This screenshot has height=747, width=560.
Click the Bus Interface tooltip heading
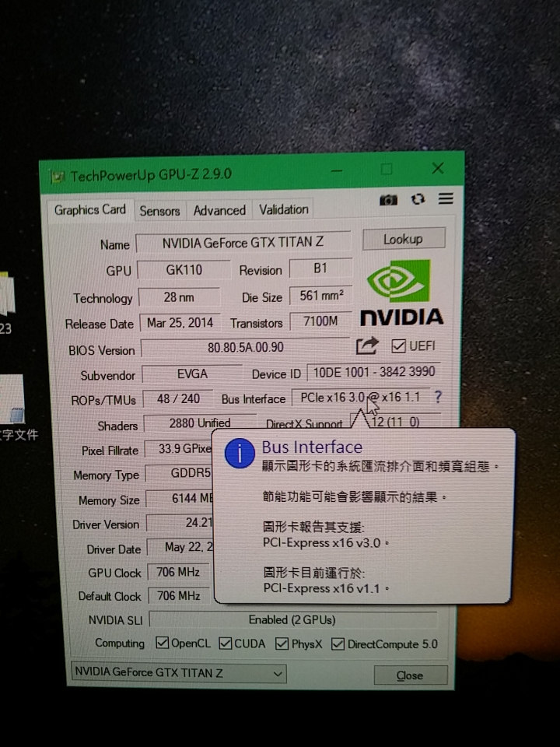(x=312, y=447)
